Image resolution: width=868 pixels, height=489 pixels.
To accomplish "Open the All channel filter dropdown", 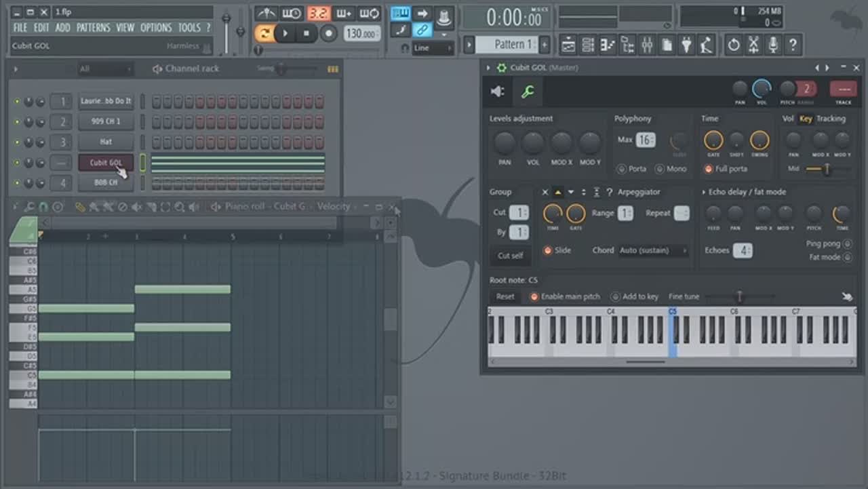I will 105,69.
